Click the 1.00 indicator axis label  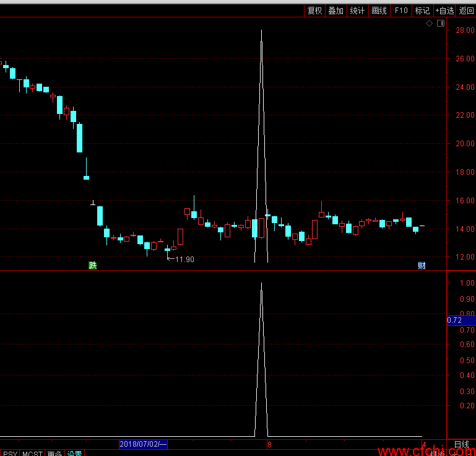click(467, 283)
